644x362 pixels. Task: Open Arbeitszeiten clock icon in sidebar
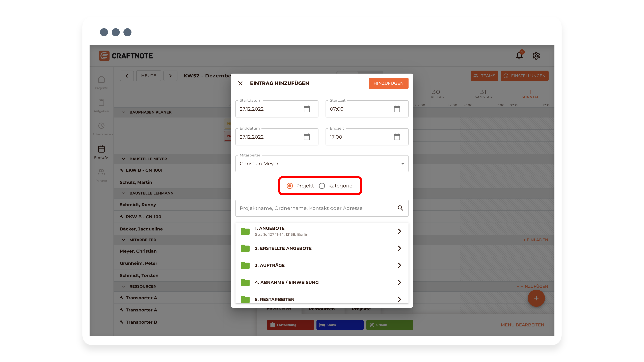[x=101, y=126]
